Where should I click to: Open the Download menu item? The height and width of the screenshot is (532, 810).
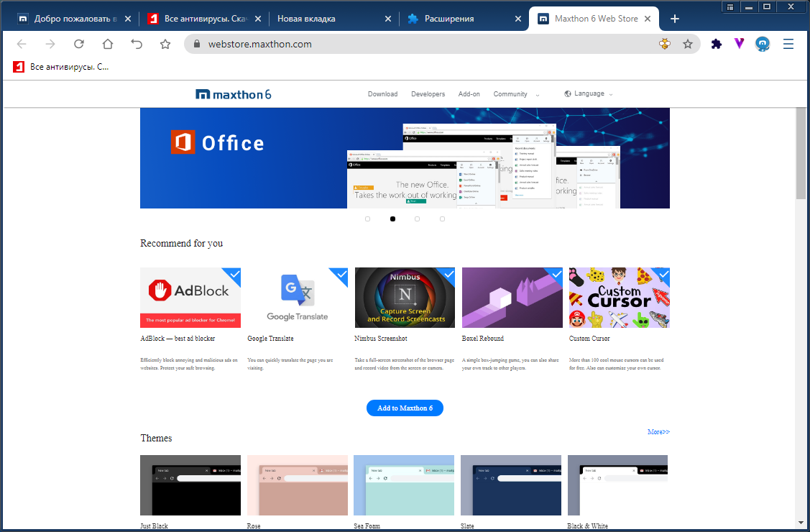tap(383, 94)
